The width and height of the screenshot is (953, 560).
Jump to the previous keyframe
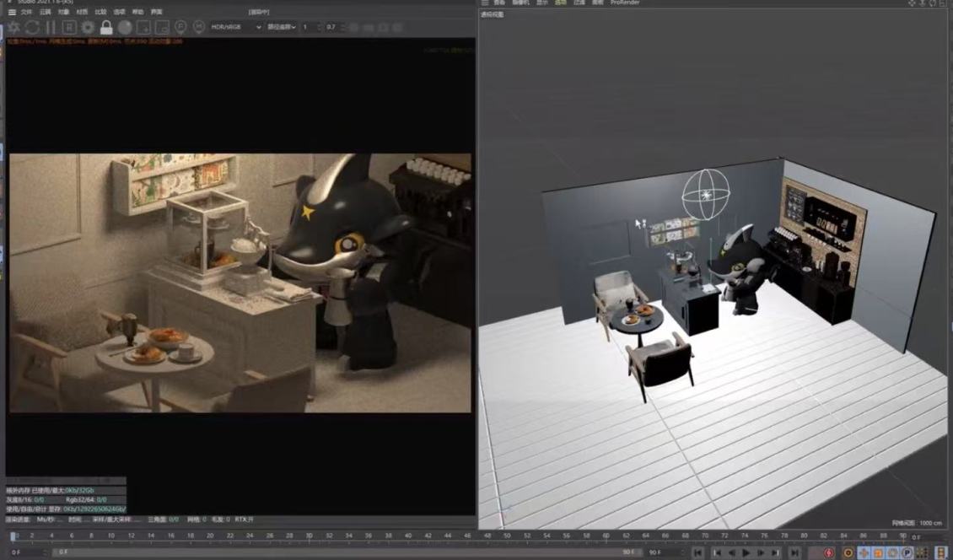click(717, 552)
